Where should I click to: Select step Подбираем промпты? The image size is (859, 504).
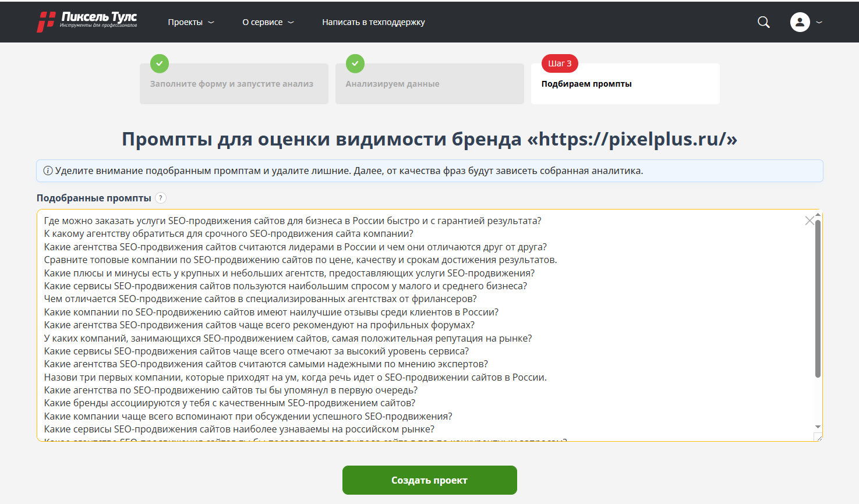pyautogui.click(x=625, y=84)
